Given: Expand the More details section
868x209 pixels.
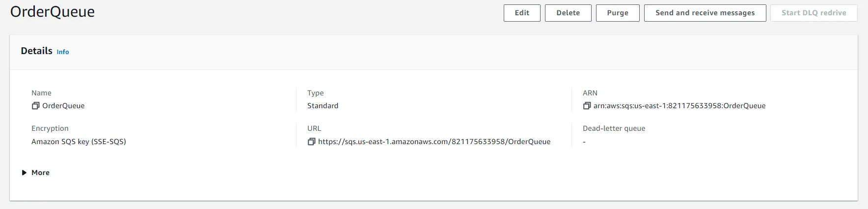Looking at the screenshot, I should point(24,173).
